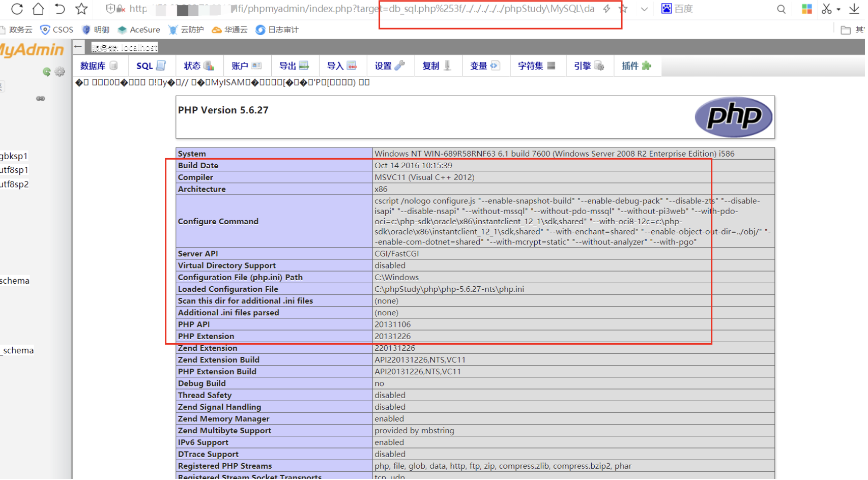Click the 'Oct 14 2016 10:15:39' build date value
Screen dimensions: 868x480
click(414, 165)
